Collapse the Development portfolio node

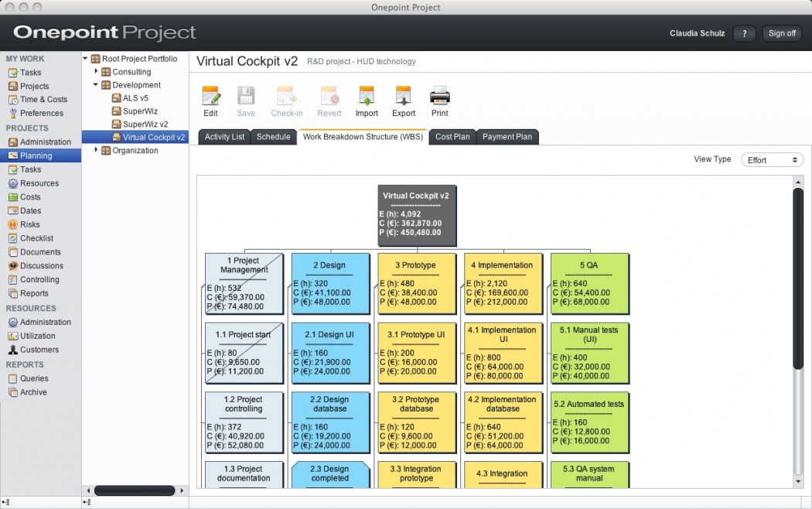click(96, 84)
